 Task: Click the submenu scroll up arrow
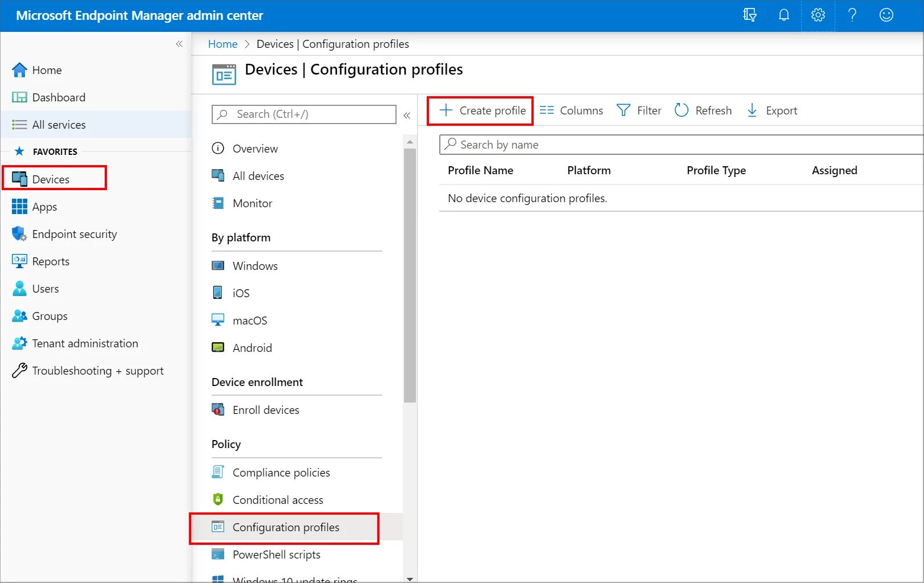410,142
